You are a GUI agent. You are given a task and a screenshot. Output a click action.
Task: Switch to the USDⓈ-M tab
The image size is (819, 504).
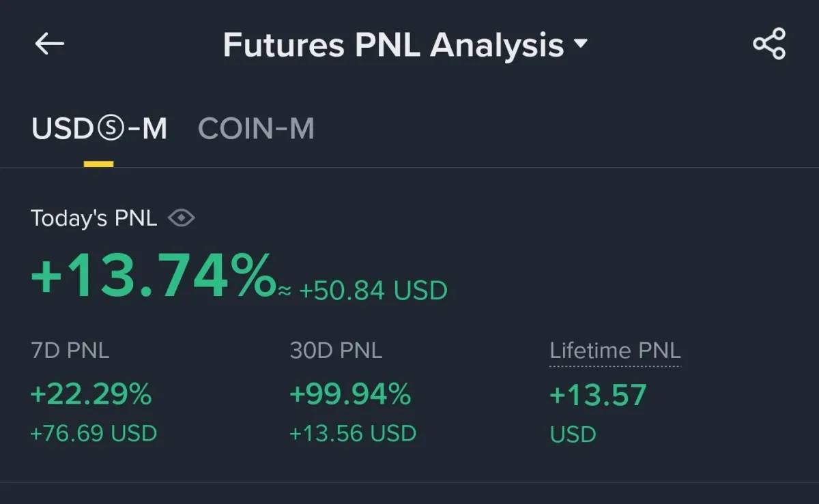coord(99,129)
